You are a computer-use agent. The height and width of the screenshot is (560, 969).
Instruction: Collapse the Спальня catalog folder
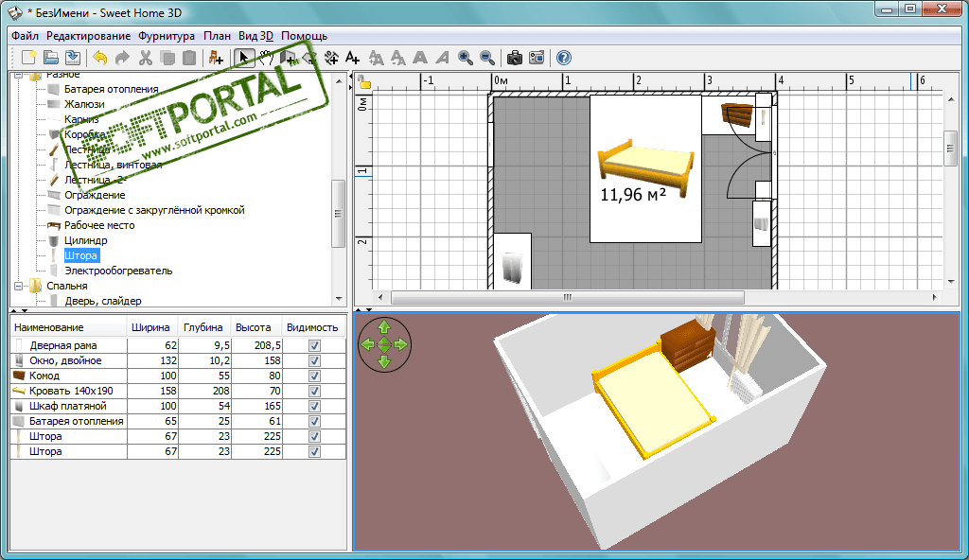point(19,287)
